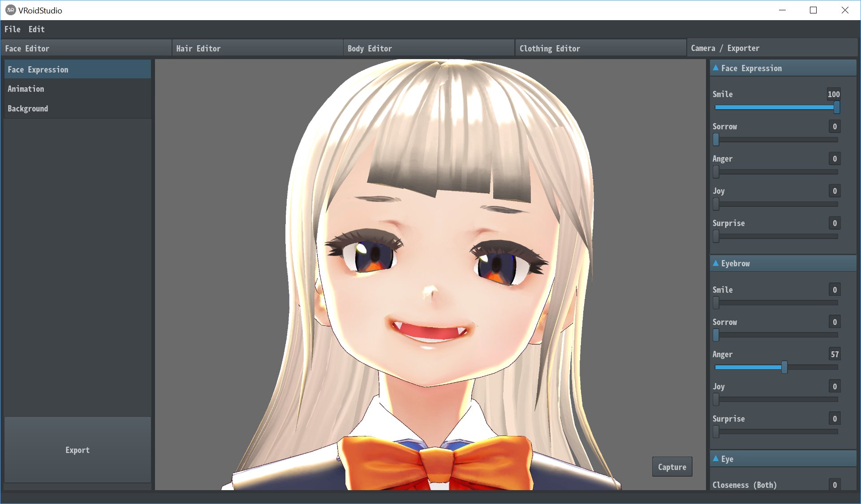Collapse the Face Expression section triangle
This screenshot has width=861, height=504.
(x=715, y=68)
